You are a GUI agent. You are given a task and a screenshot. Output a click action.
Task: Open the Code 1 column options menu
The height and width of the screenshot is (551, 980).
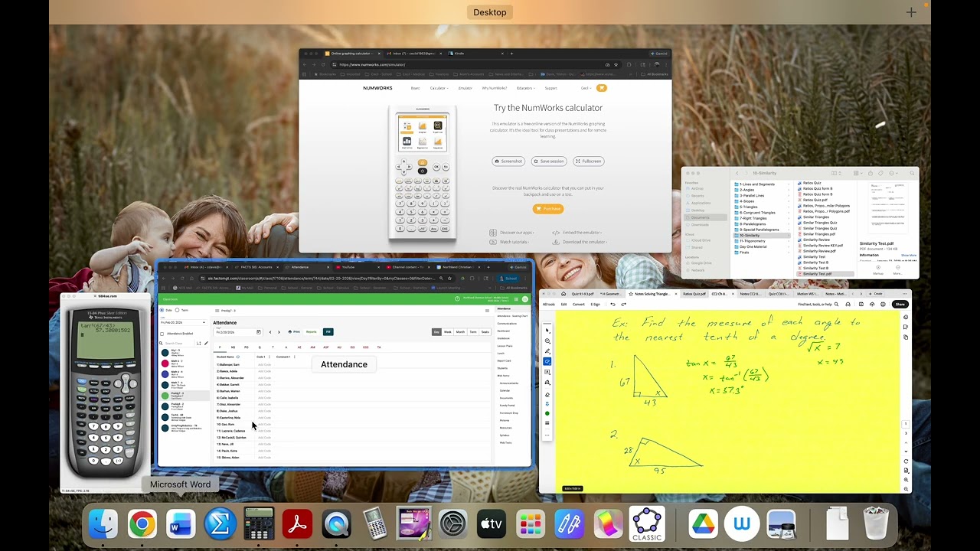click(x=269, y=357)
